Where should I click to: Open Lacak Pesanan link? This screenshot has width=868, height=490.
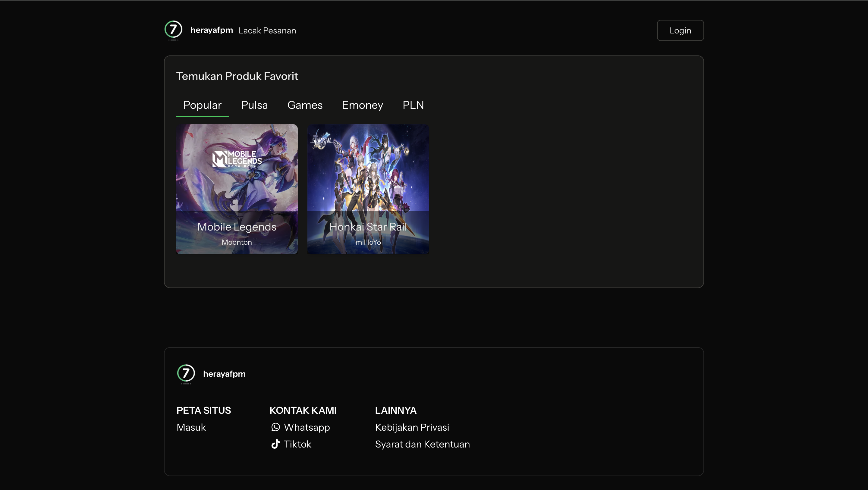click(x=267, y=30)
